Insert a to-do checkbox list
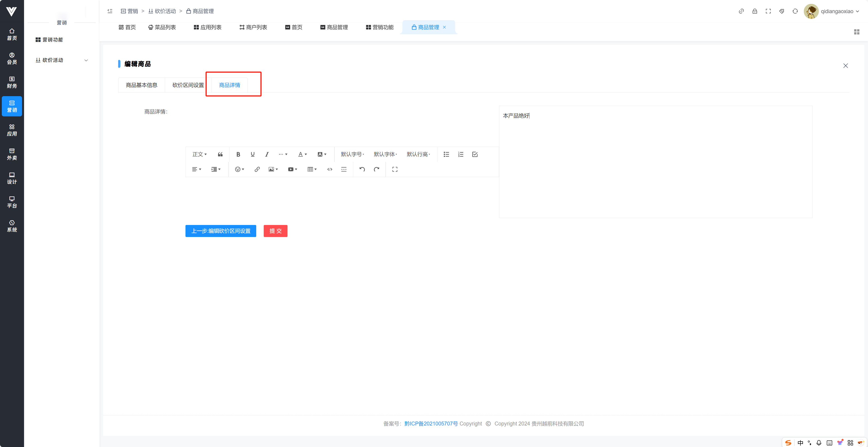Screen dimensions: 868x447 point(475,154)
